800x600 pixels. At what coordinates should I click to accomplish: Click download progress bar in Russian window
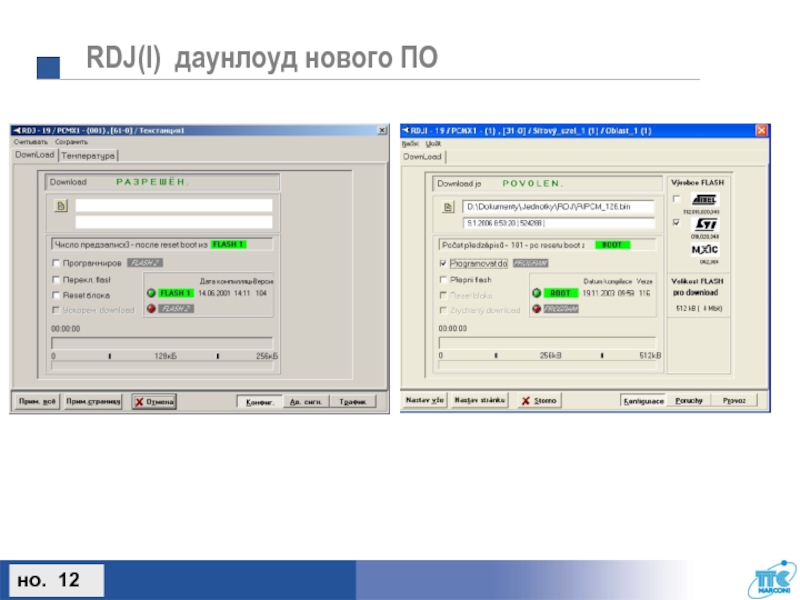162,343
